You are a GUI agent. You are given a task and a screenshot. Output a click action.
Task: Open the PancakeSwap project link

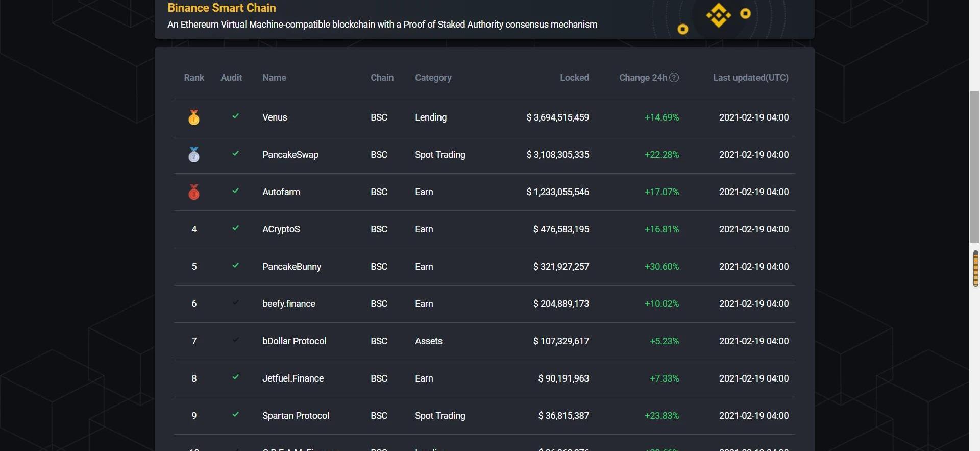(290, 155)
